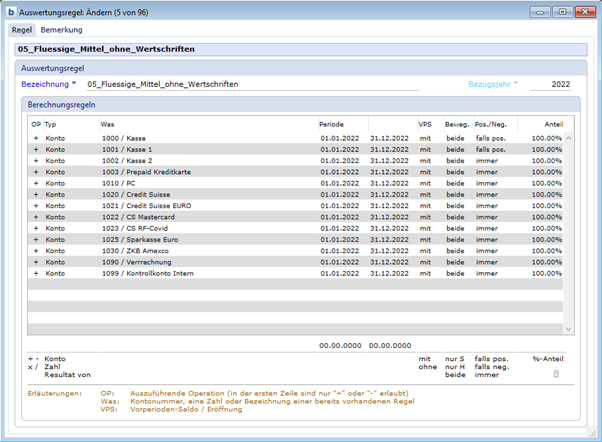The height and width of the screenshot is (442, 602).
Task: Select the row 1020 / Credit Suisse
Action: tap(136, 194)
